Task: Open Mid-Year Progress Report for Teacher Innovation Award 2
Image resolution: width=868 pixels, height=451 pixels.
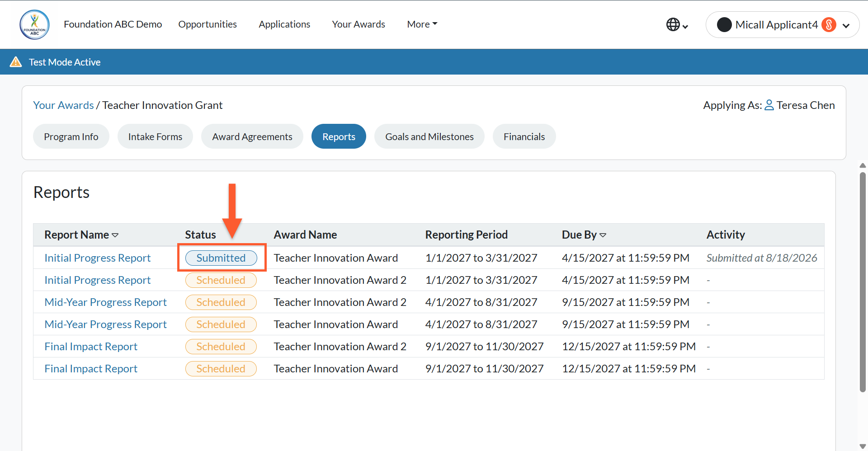Action: [x=105, y=302]
